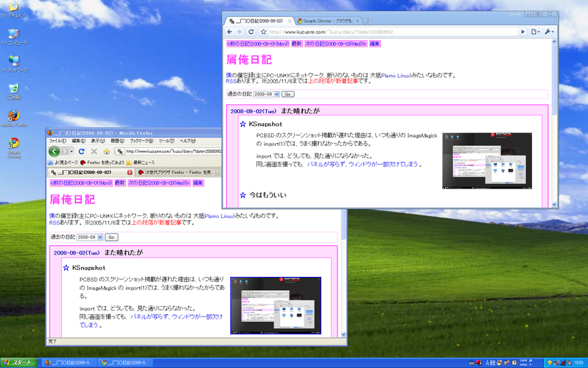Switch to the Chrome taskbar button

tap(125, 363)
